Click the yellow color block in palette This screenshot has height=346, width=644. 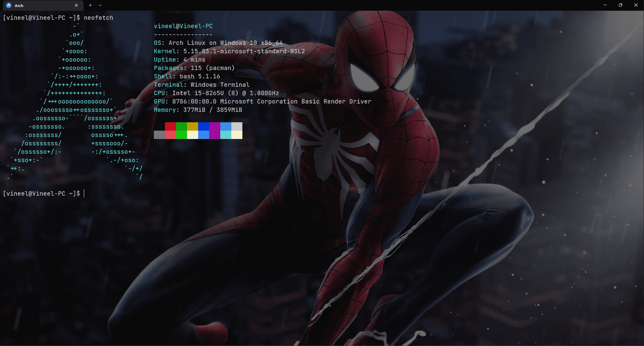click(x=192, y=126)
